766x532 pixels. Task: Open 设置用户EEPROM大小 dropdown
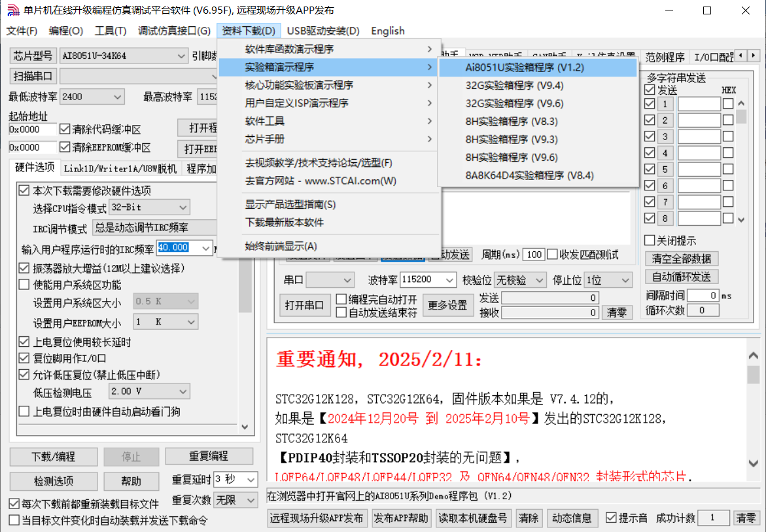(165, 322)
